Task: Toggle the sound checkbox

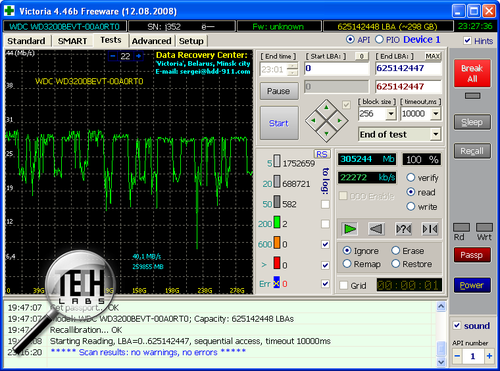Action: click(x=457, y=325)
